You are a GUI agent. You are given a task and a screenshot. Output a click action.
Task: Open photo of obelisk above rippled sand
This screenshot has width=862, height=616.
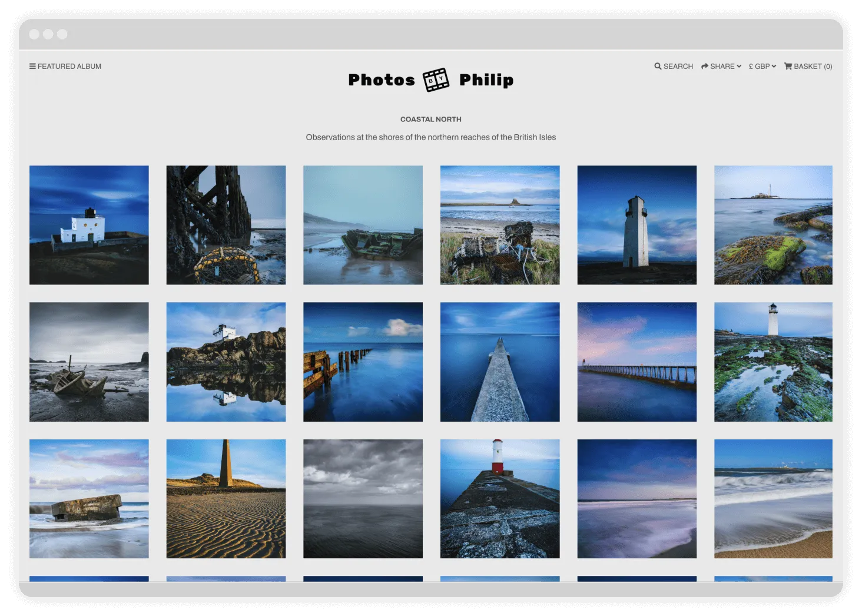click(x=226, y=499)
